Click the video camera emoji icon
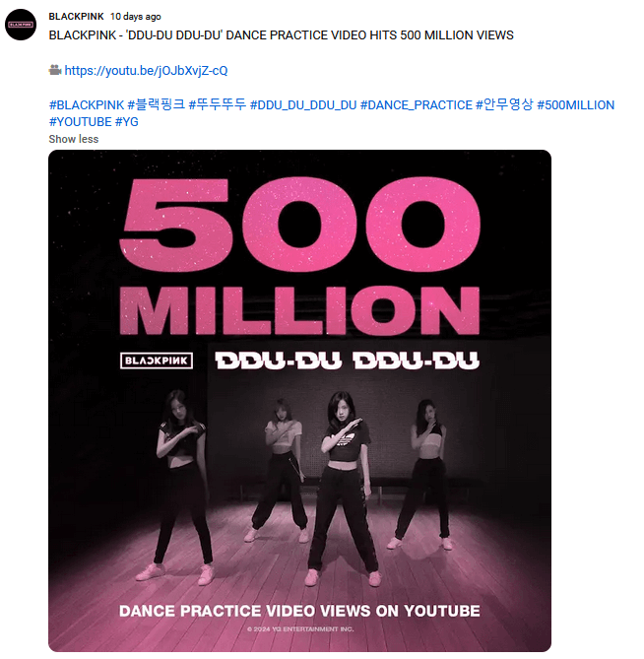The width and height of the screenshot is (644, 659). 55,70
